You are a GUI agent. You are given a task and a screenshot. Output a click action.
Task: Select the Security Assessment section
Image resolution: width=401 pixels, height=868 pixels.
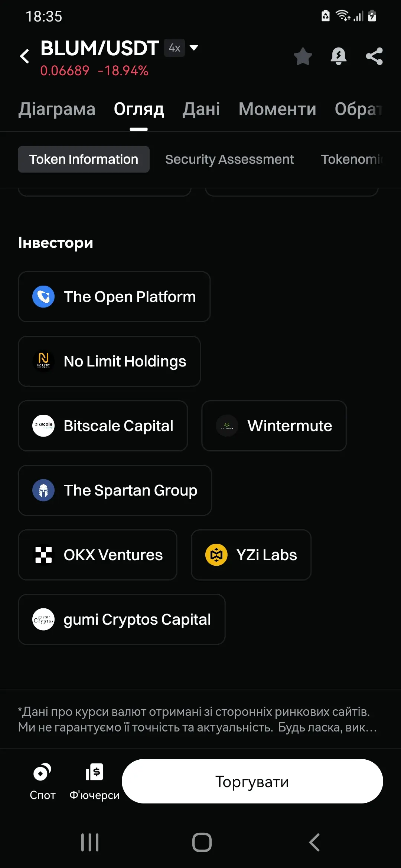pos(229,160)
